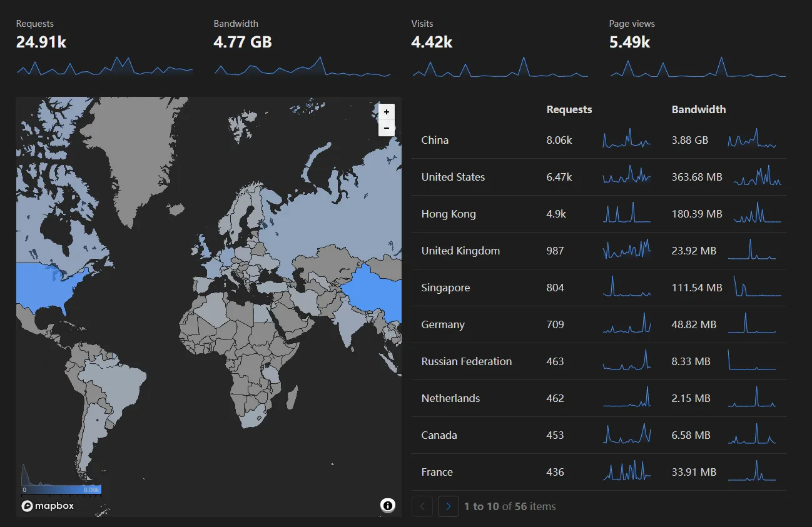Image resolution: width=812 pixels, height=527 pixels.
Task: Click the Singapore country name
Action: 445,288
